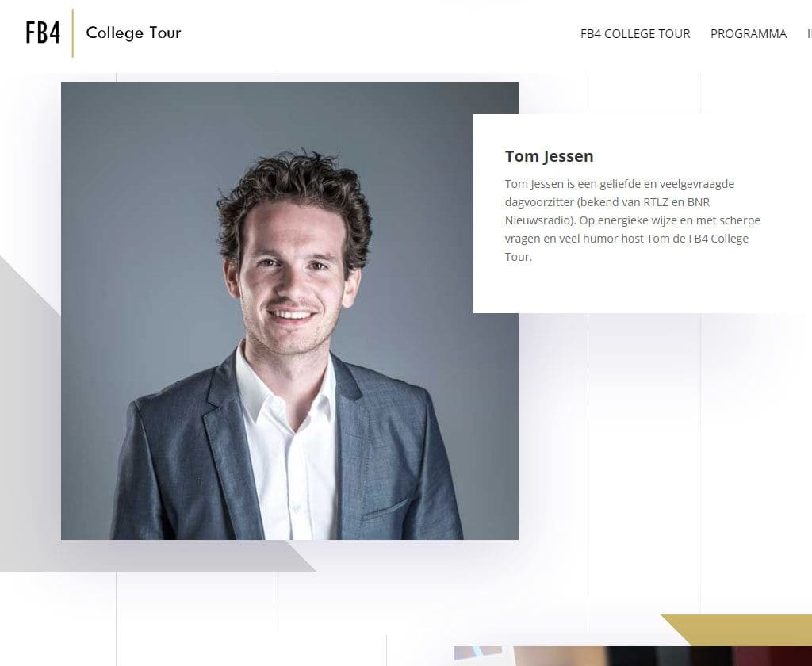Open the FB4 COLLEGE TOUR menu item

pyautogui.click(x=635, y=33)
